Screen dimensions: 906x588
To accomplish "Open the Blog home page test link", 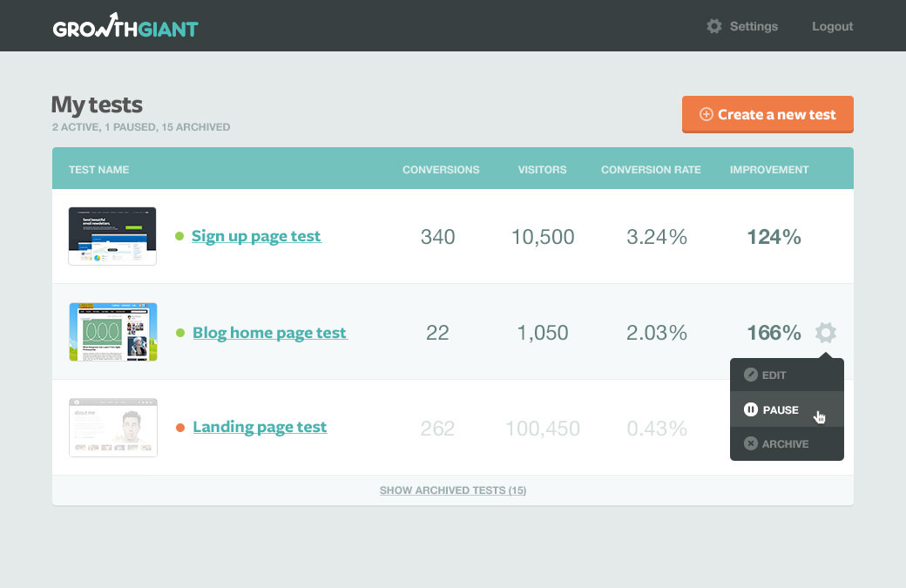I will point(270,333).
